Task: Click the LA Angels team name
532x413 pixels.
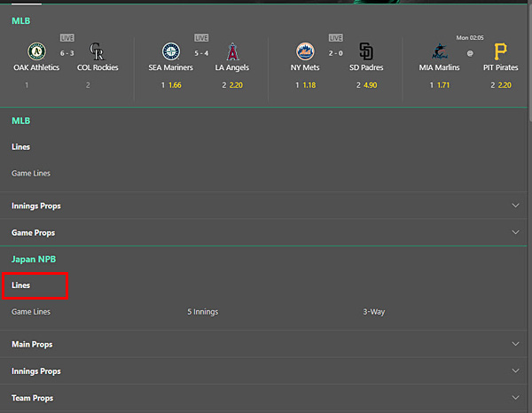Action: coord(232,67)
